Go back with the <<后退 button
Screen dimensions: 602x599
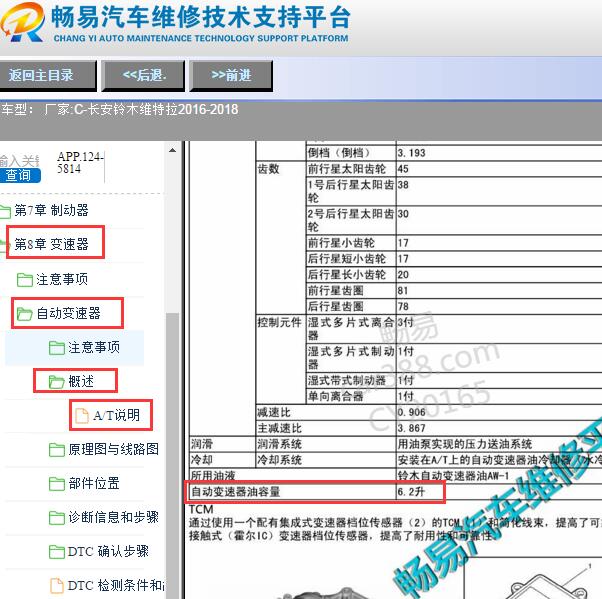[143, 75]
